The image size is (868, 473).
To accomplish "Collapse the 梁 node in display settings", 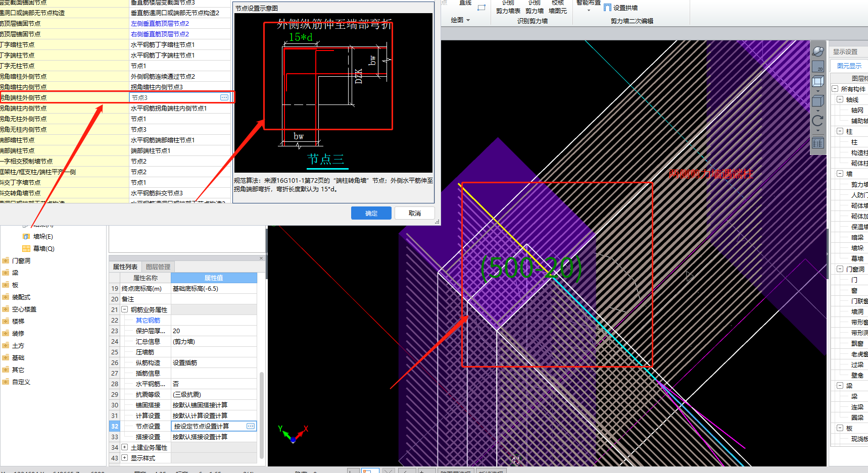I will click(840, 386).
